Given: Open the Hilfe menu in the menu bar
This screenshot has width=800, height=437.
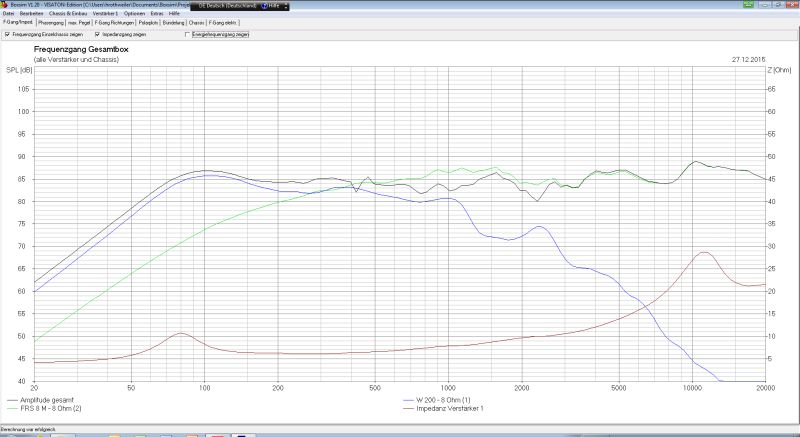Looking at the screenshot, I should pyautogui.click(x=175, y=13).
